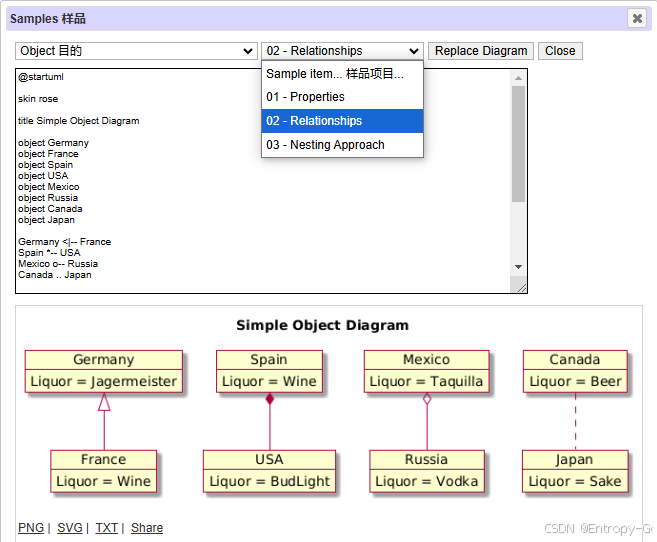Click 'Liquor = Beer' in Canada box

575,381
